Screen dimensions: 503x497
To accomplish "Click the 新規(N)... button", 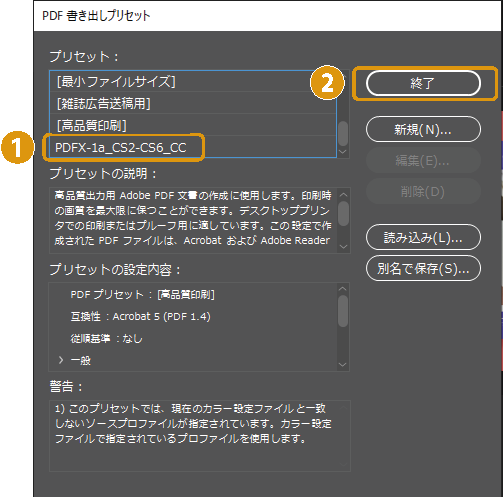I will pyautogui.click(x=423, y=129).
